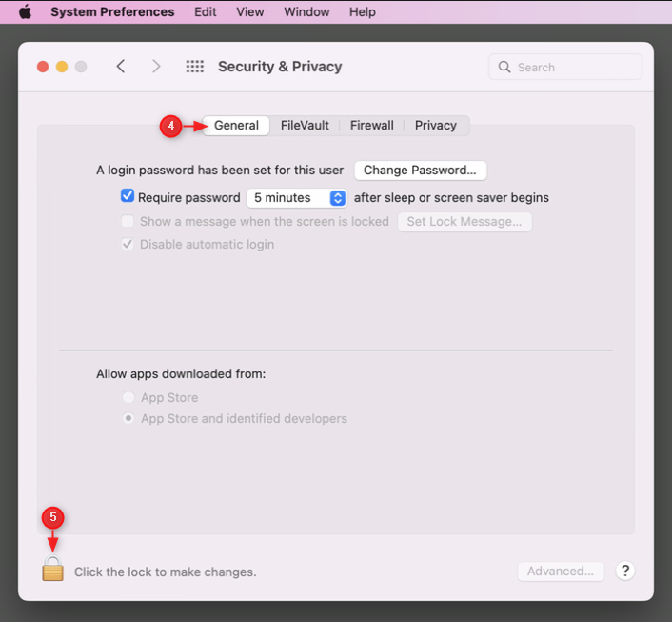Click the Advanced... button

(x=561, y=572)
